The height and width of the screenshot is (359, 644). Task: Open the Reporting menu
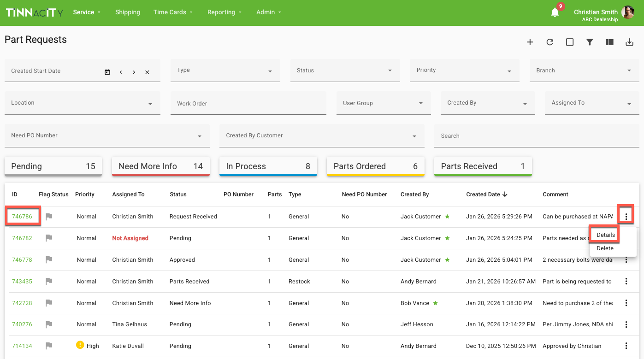pyautogui.click(x=225, y=12)
